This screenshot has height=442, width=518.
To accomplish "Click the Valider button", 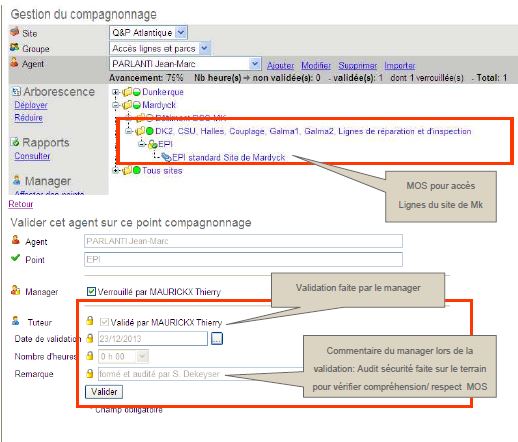I will (104, 392).
